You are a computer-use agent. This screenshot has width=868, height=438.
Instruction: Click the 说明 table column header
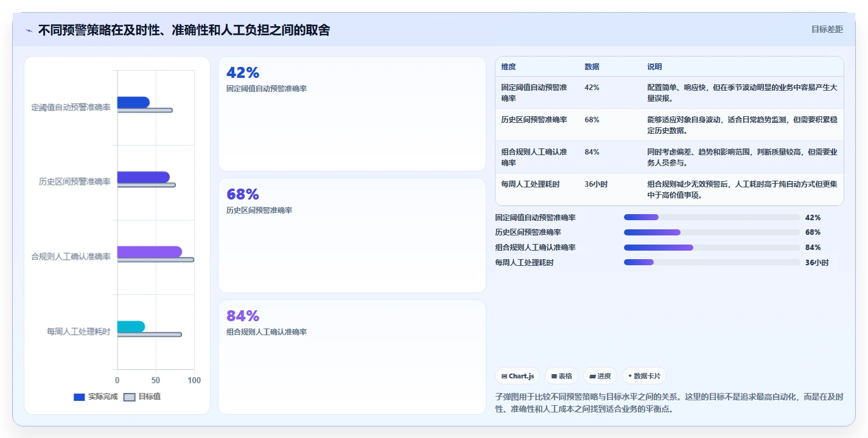[x=654, y=67]
